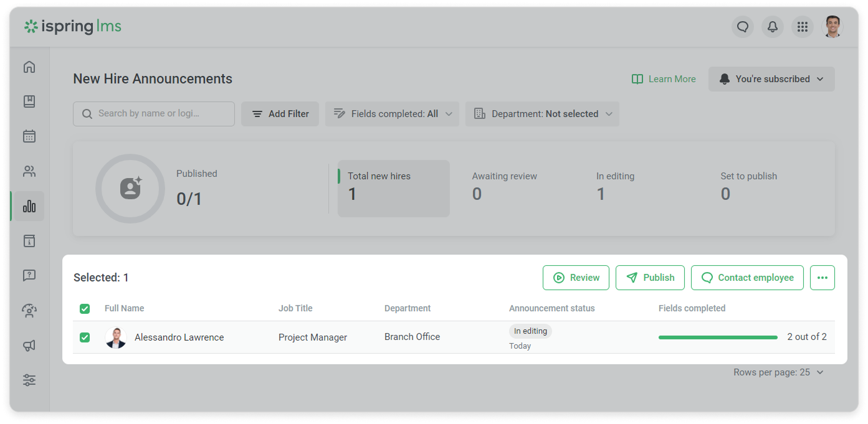Change the Rows per page dropdown
Image resolution: width=868 pixels, height=424 pixels.
tap(778, 372)
